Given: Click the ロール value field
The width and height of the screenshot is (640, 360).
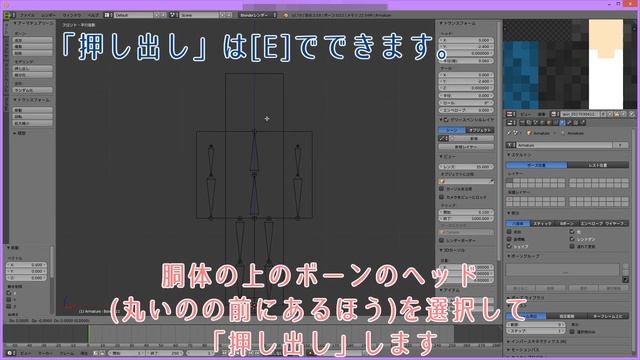Looking at the screenshot, I should pyautogui.click(x=466, y=103).
